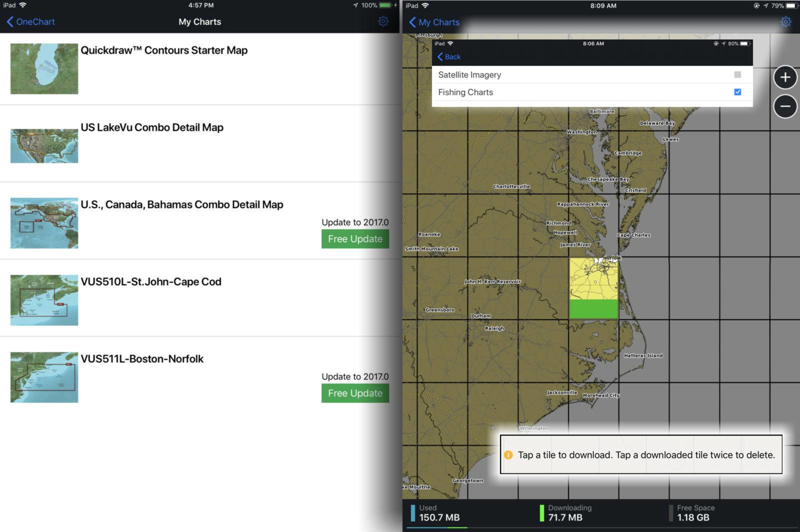Tap Free Update for VUS511L-Boston-Norfolk

click(355, 393)
